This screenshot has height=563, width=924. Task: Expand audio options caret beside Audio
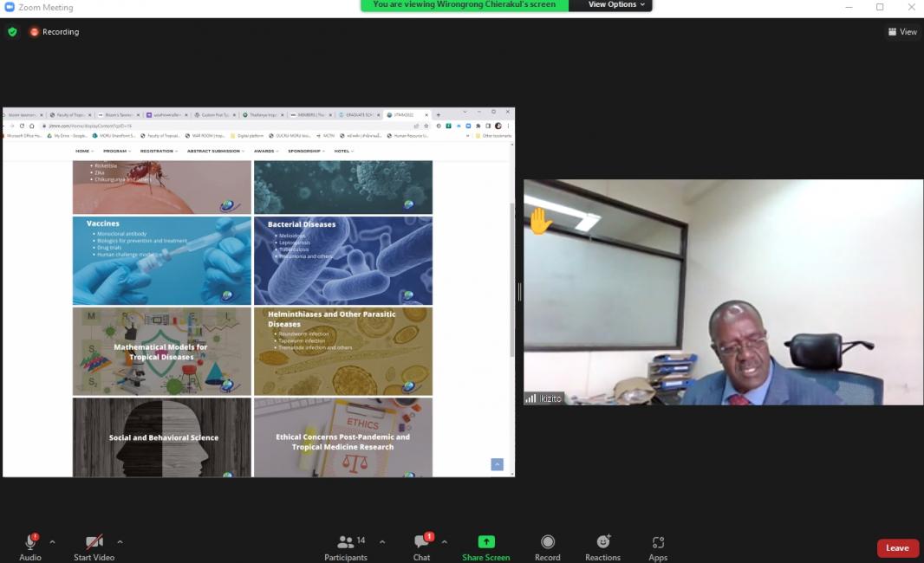(x=53, y=542)
